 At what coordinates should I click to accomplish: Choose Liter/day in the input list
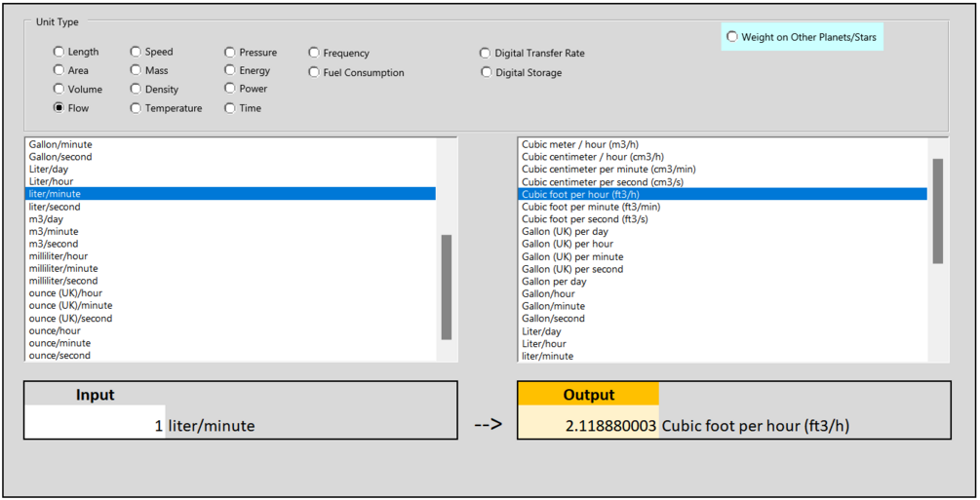tap(230, 170)
